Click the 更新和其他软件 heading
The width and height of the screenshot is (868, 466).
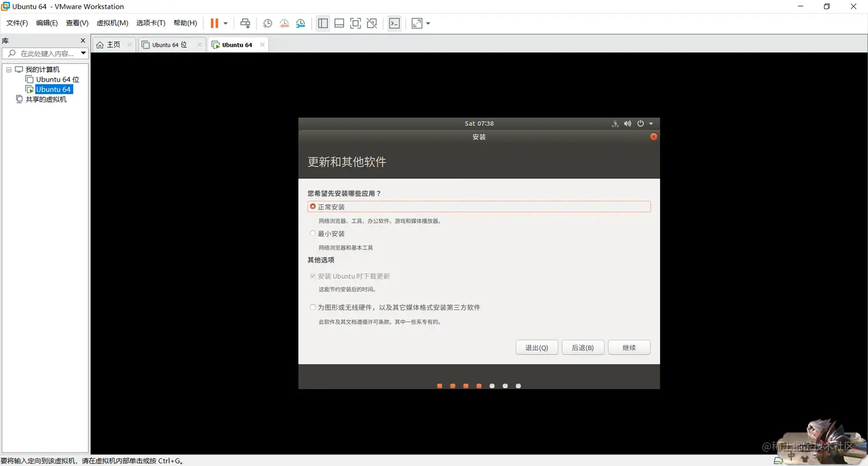coord(347,162)
